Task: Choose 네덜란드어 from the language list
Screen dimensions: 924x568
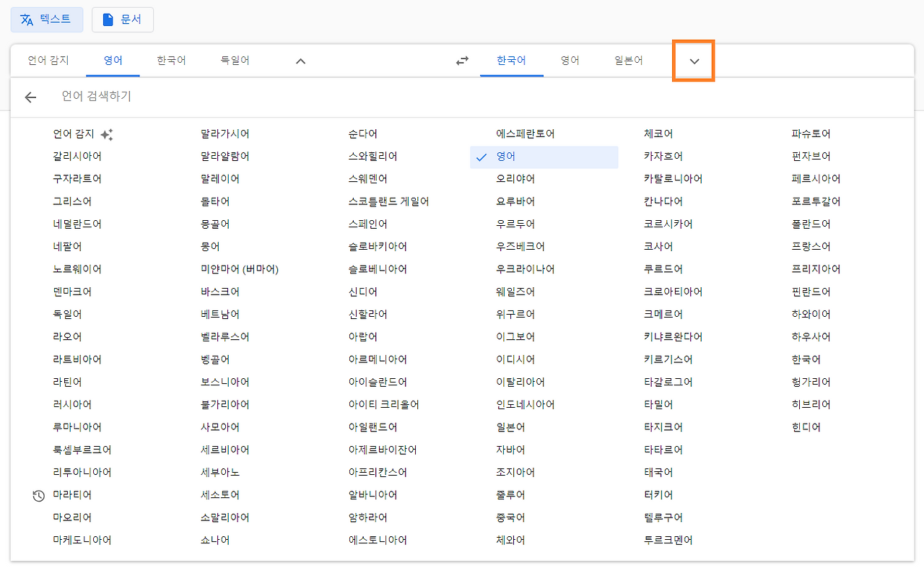Action: (x=77, y=224)
